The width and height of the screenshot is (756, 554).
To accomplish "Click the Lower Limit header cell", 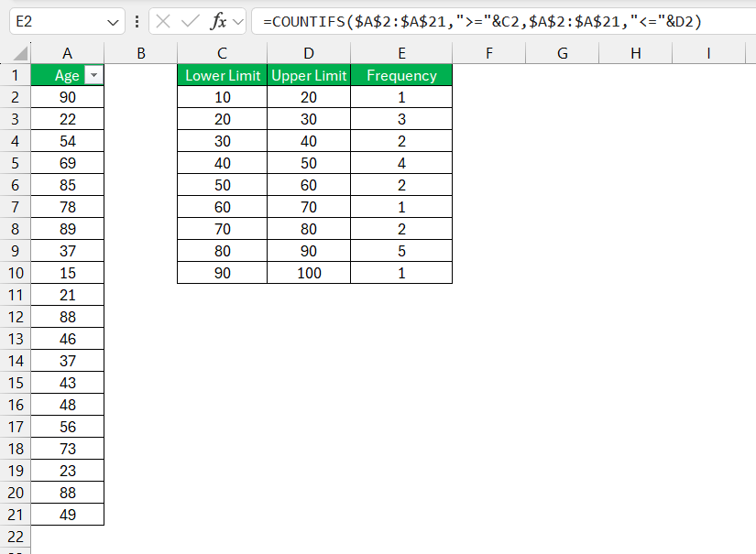I will [223, 75].
